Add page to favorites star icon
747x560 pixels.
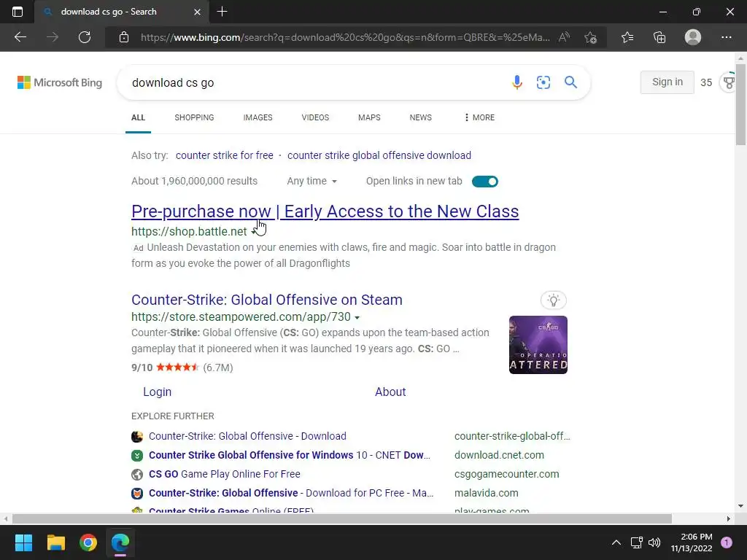click(590, 37)
